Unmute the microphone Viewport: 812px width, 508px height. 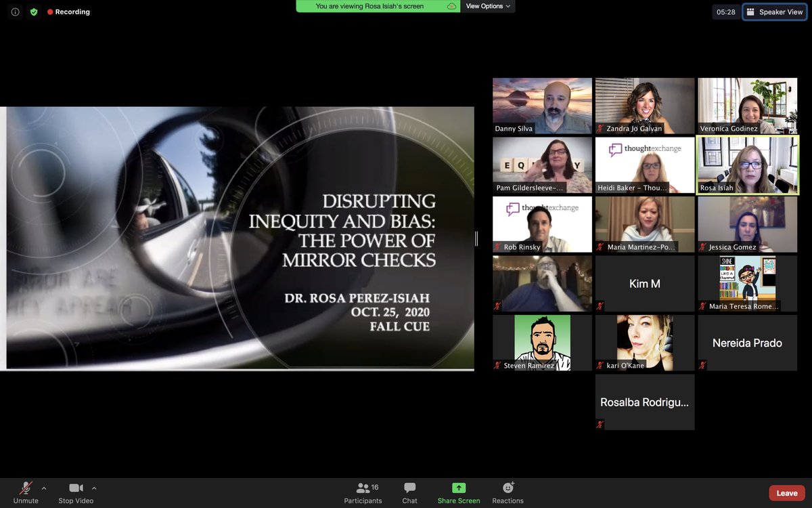point(26,492)
